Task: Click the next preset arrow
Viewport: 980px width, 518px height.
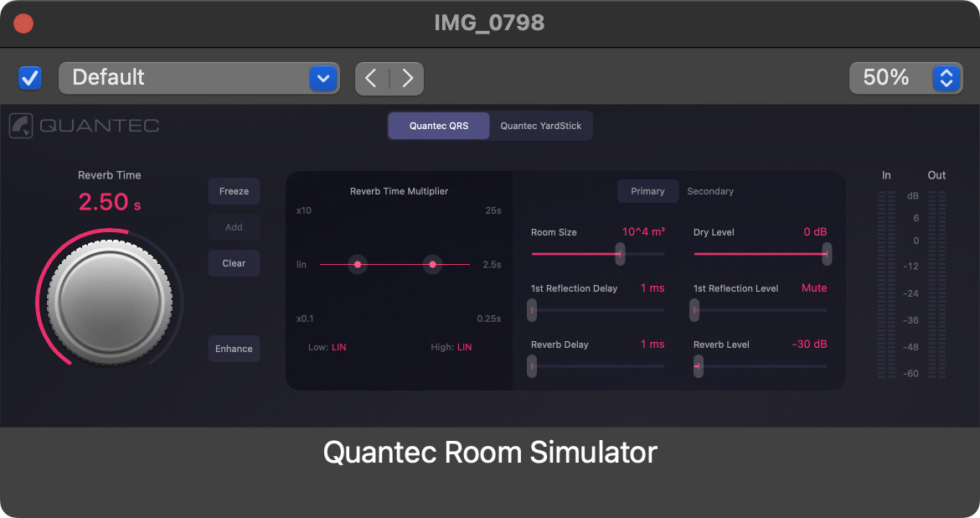Action: pyautogui.click(x=407, y=78)
